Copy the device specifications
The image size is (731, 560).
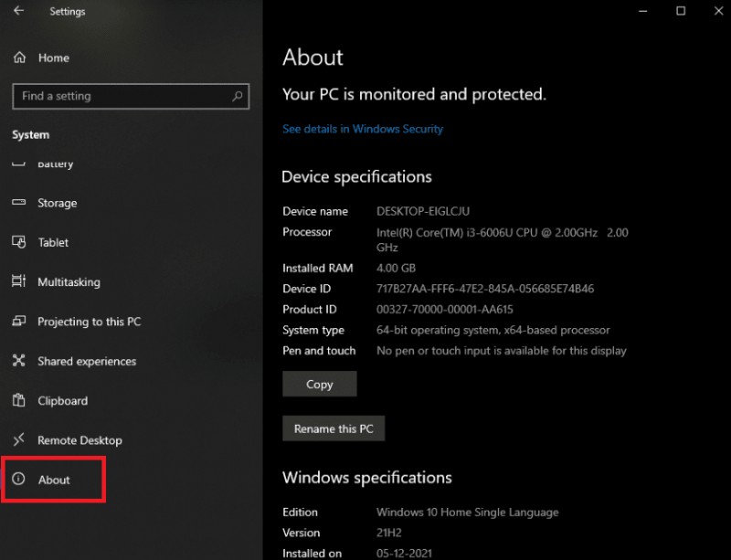coord(319,384)
